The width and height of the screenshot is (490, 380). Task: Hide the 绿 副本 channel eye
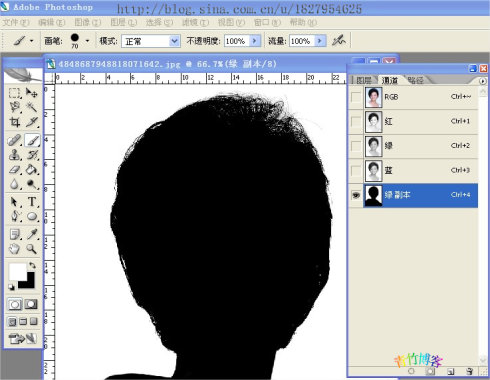[x=356, y=195]
